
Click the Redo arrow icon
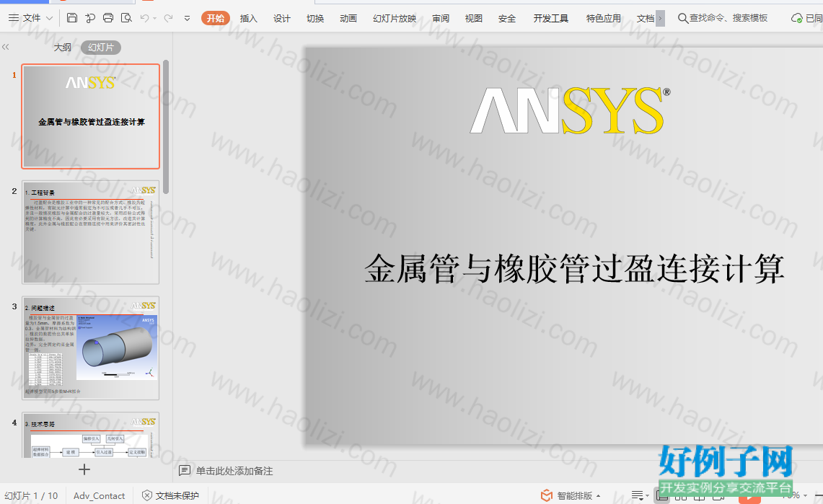click(x=169, y=18)
